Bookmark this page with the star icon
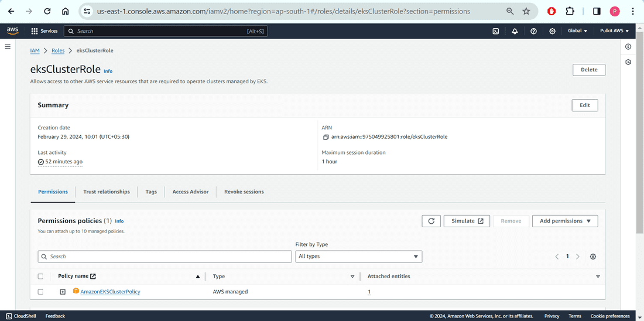This screenshot has width=644, height=321. point(526,12)
